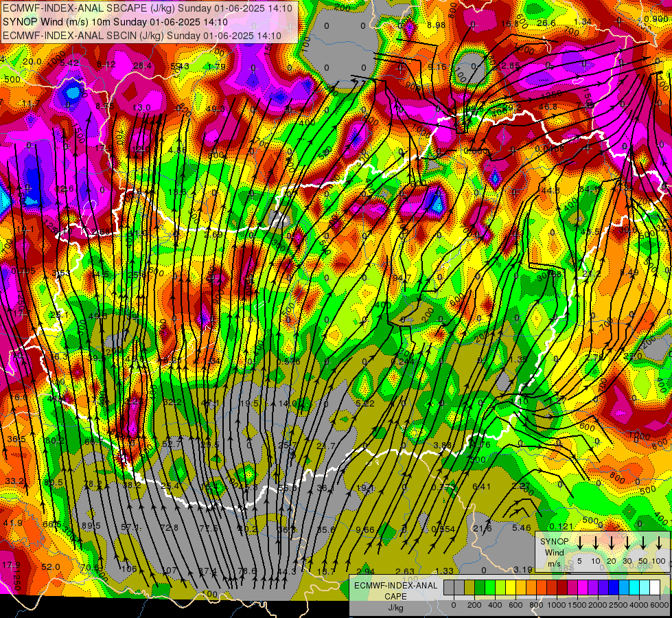
Task: Click the station value 107
Action: 170,571
